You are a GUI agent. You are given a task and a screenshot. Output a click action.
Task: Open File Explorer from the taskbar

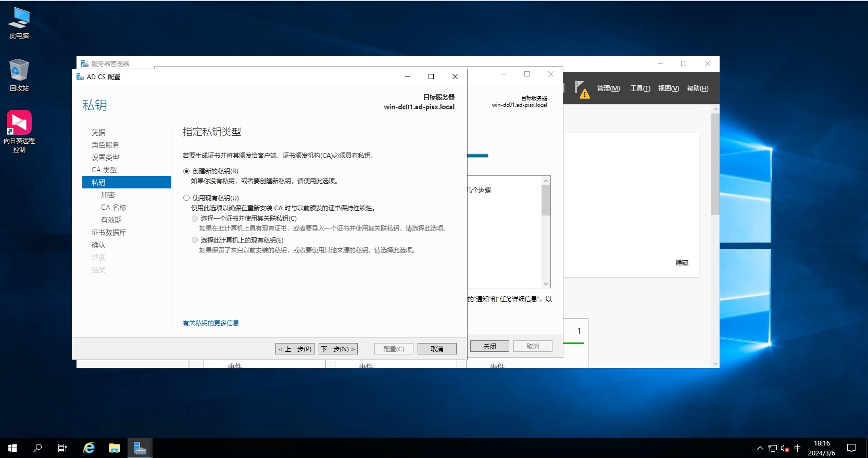(x=115, y=448)
